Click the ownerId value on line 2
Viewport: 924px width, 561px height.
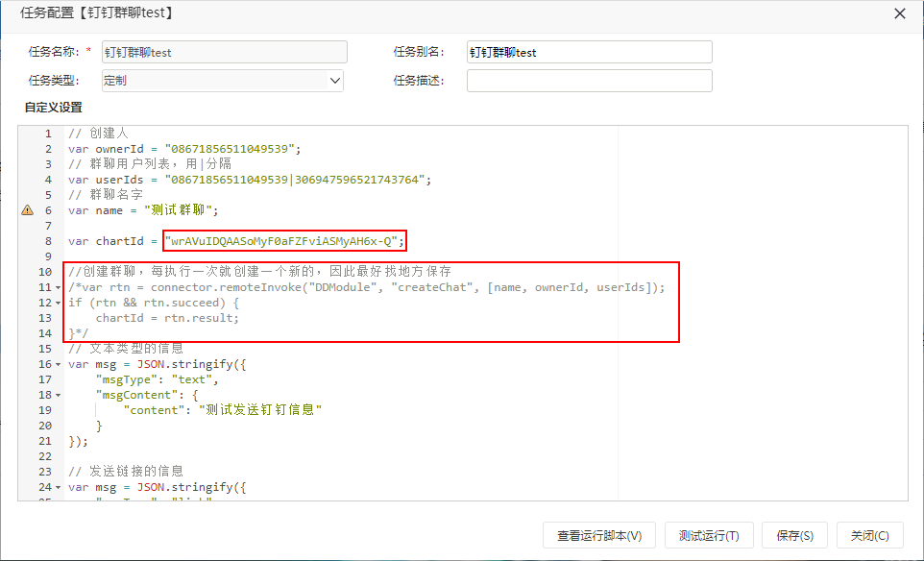click(x=230, y=149)
